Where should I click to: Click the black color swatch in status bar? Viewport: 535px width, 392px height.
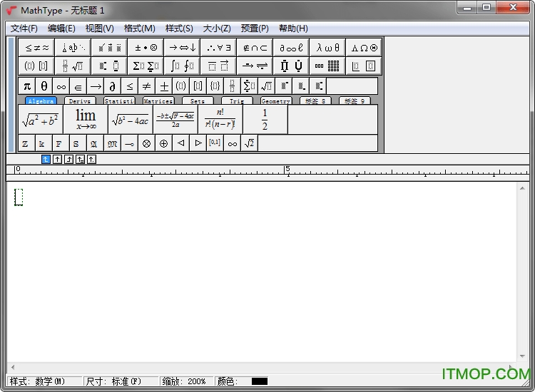click(x=260, y=381)
